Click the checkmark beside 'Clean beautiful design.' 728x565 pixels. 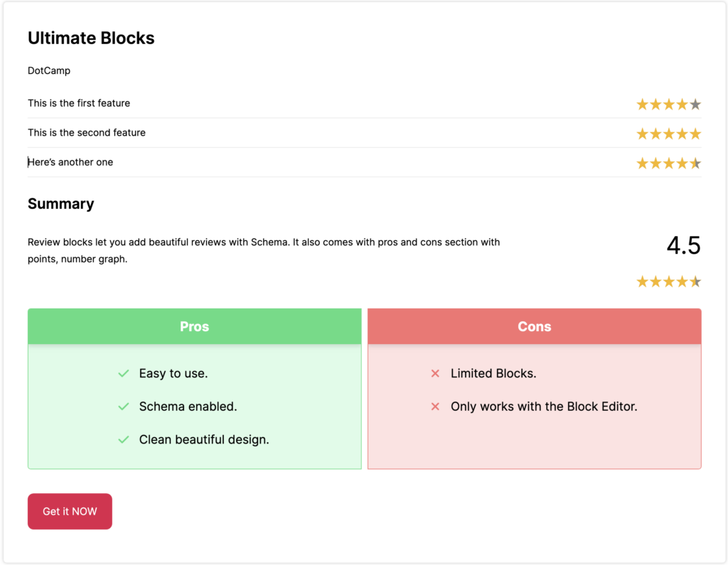coord(123,439)
